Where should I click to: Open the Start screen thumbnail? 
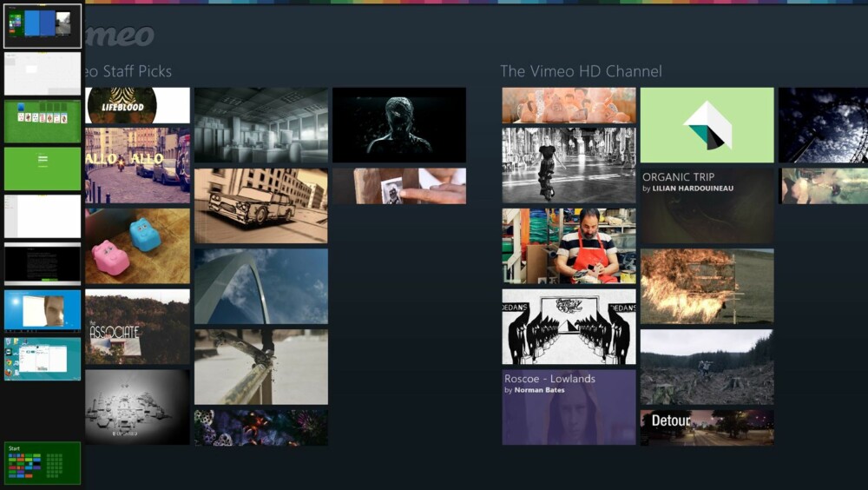coord(43,463)
